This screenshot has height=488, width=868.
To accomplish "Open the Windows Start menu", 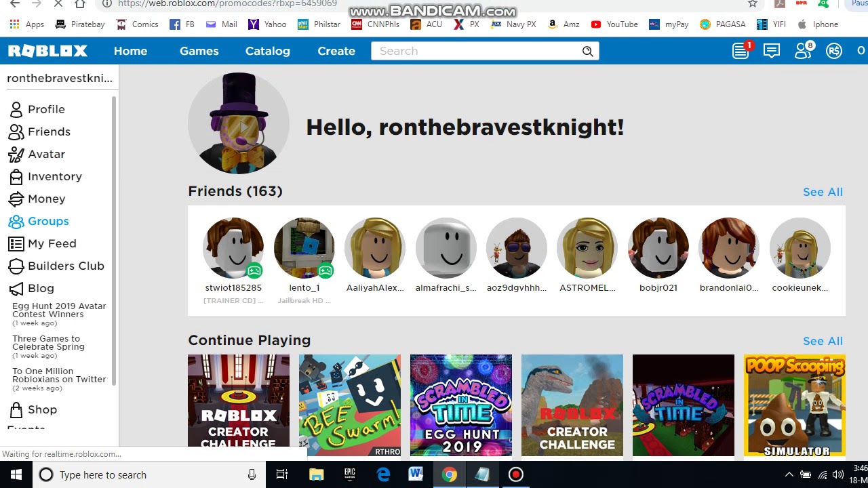I will [16, 474].
